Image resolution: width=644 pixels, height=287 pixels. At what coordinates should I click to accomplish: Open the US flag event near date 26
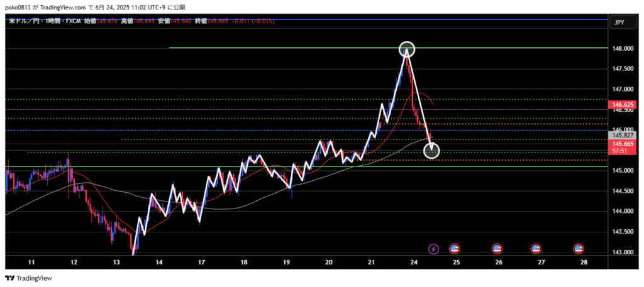click(x=497, y=249)
